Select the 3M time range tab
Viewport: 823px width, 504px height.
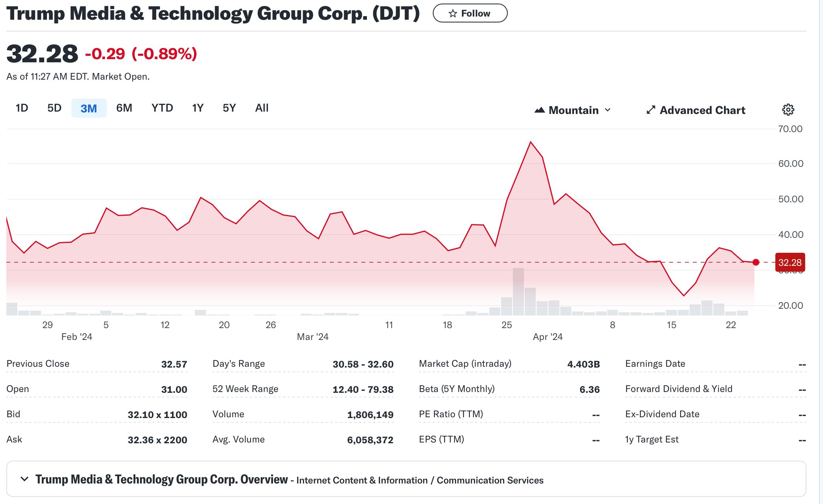point(89,108)
